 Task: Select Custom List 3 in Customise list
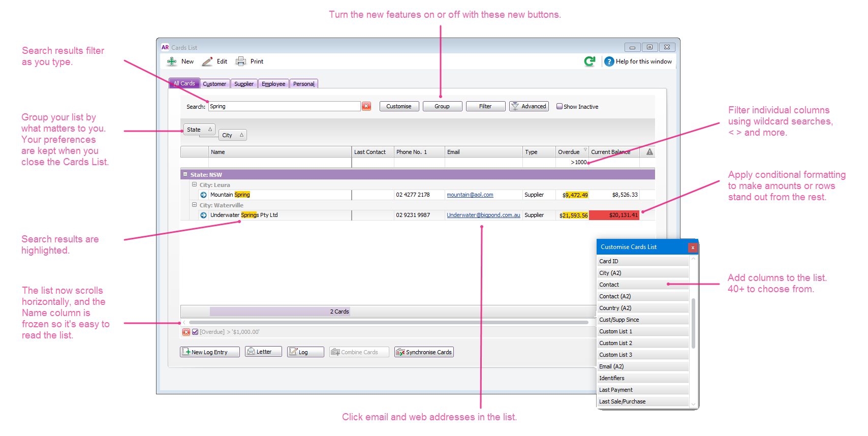pos(643,355)
